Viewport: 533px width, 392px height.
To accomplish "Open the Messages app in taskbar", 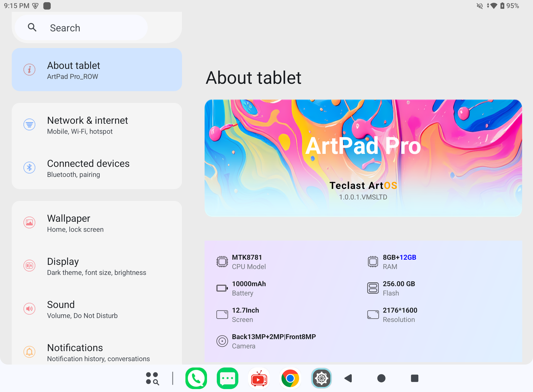I will click(x=227, y=378).
